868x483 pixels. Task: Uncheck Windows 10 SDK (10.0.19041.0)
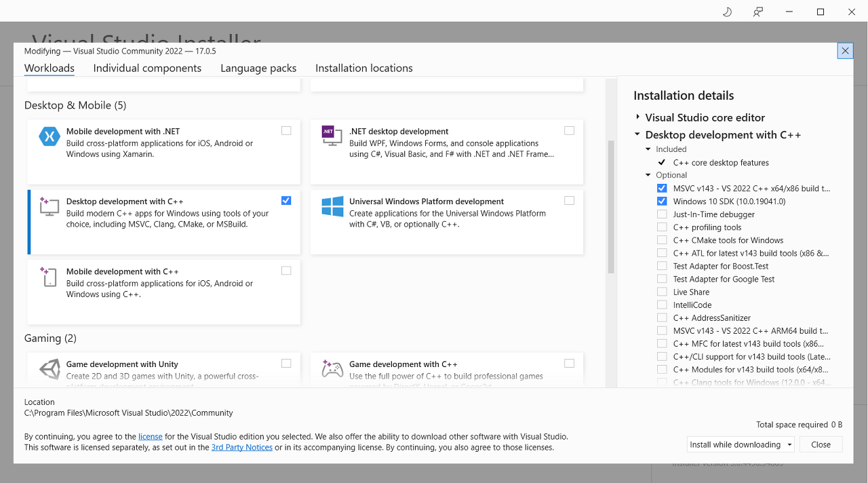click(x=662, y=201)
